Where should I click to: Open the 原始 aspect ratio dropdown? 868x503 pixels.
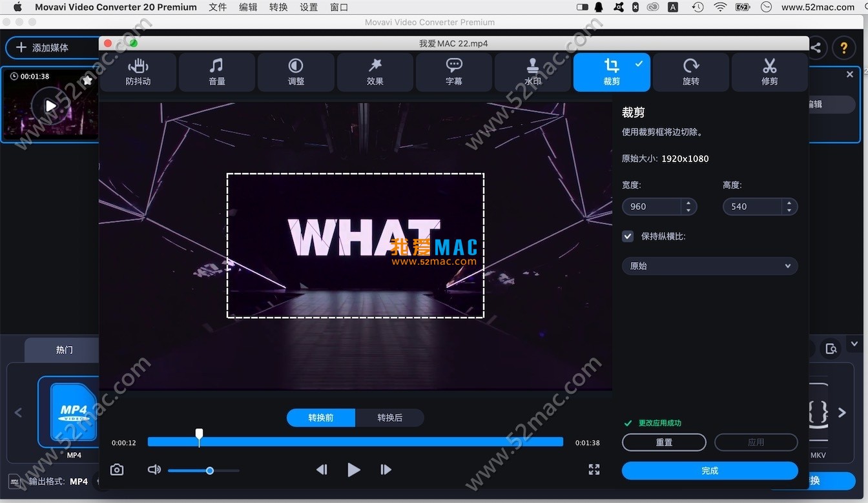(x=710, y=266)
